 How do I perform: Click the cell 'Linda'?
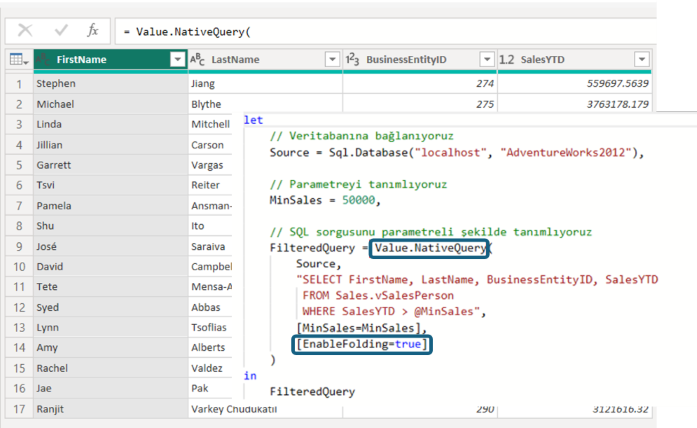[x=110, y=124]
